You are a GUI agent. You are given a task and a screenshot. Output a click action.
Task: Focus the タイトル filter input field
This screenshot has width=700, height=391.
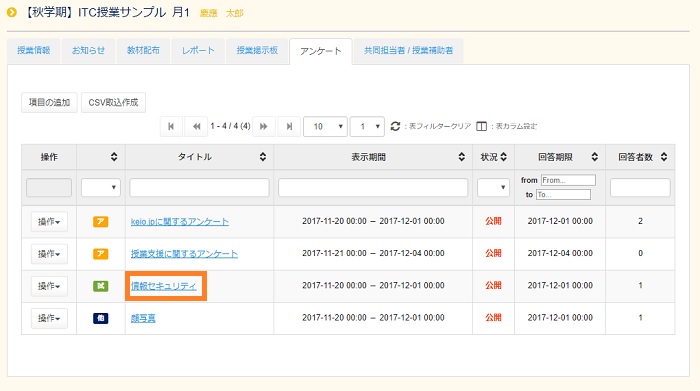coord(199,187)
